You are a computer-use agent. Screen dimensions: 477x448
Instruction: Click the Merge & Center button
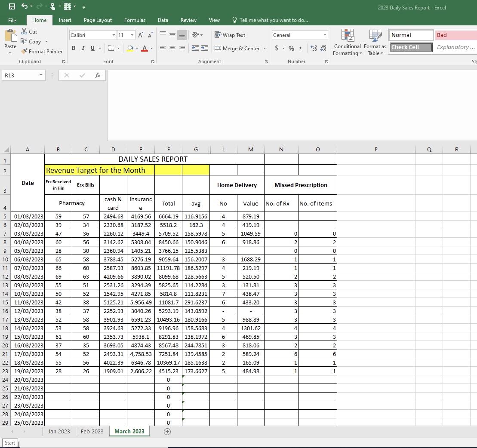237,48
